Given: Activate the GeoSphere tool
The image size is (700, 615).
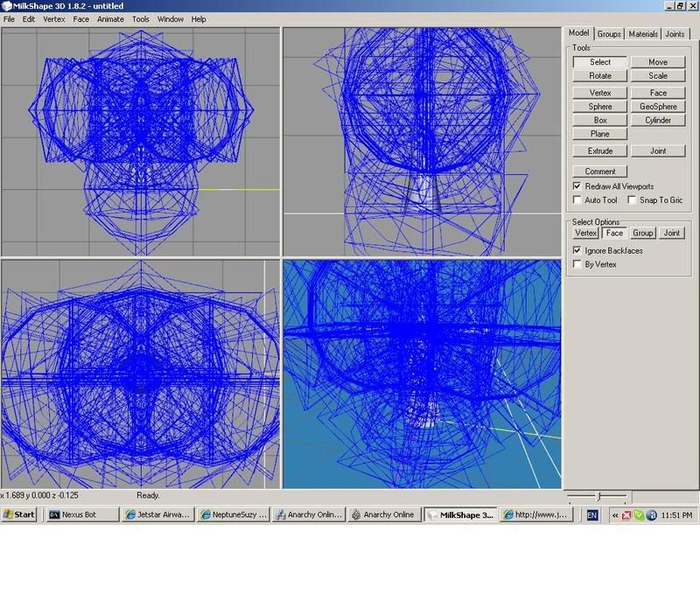Looking at the screenshot, I should pyautogui.click(x=657, y=106).
